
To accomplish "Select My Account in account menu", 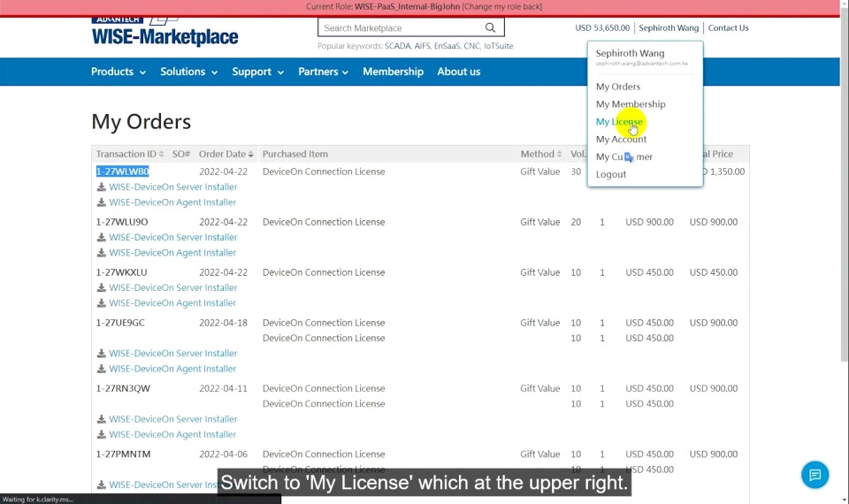I will pos(621,139).
